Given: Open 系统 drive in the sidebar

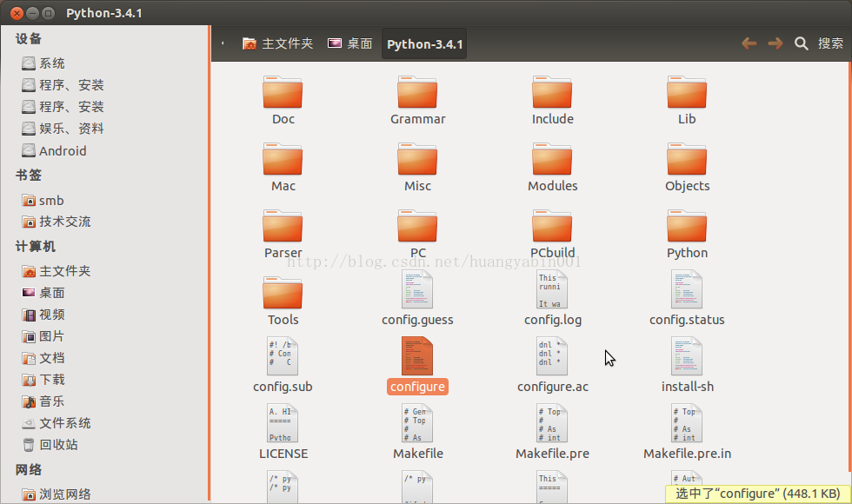Looking at the screenshot, I should tap(43, 63).
